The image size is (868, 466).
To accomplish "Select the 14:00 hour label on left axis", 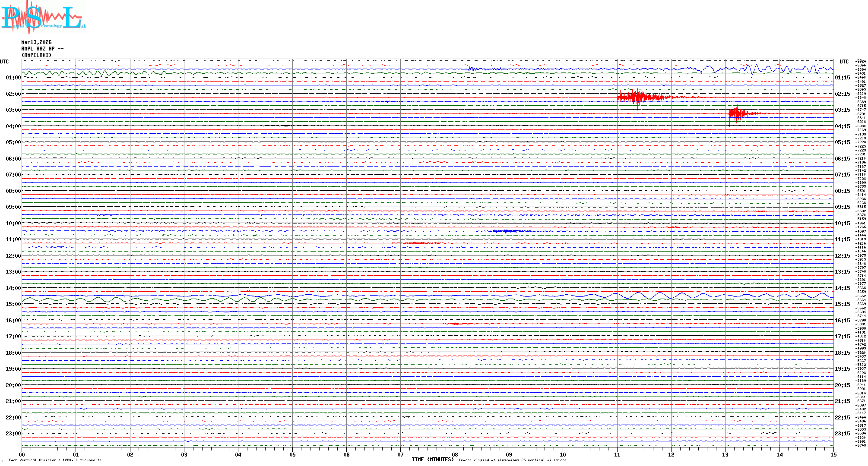I will 13,288.
